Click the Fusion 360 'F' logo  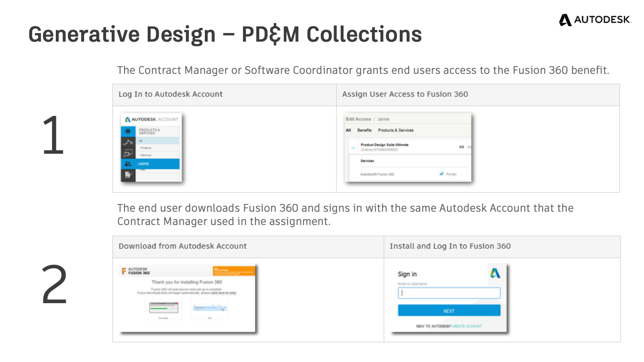(125, 271)
